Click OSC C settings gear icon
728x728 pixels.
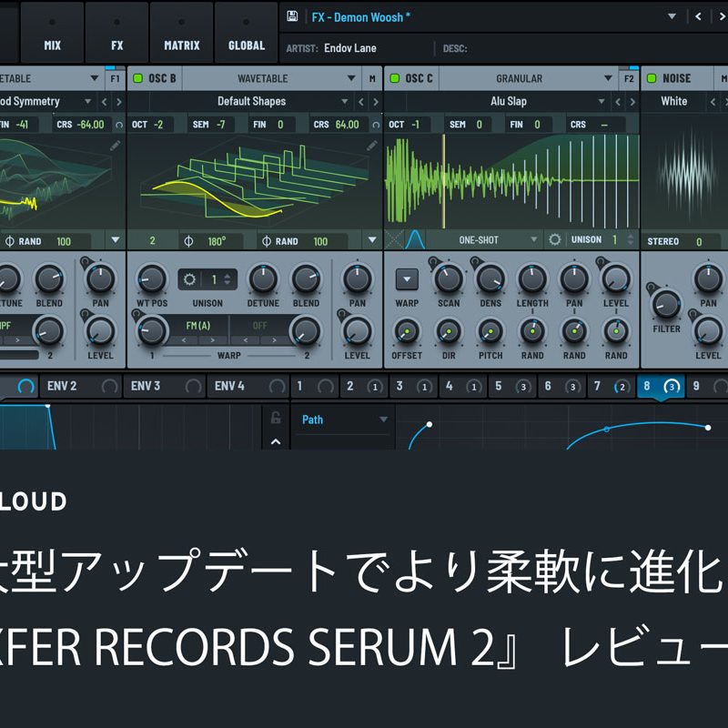tap(554, 239)
